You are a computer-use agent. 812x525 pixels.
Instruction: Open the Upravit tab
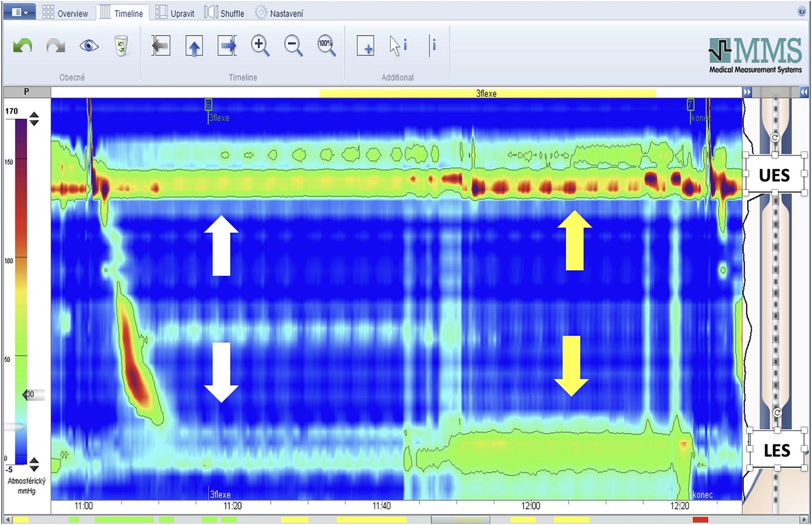[x=175, y=13]
